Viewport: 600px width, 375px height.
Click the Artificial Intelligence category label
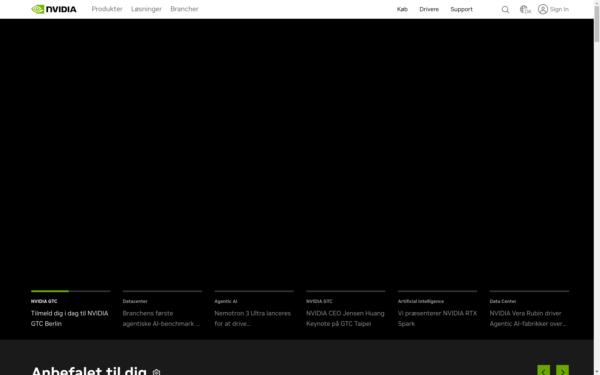click(421, 301)
